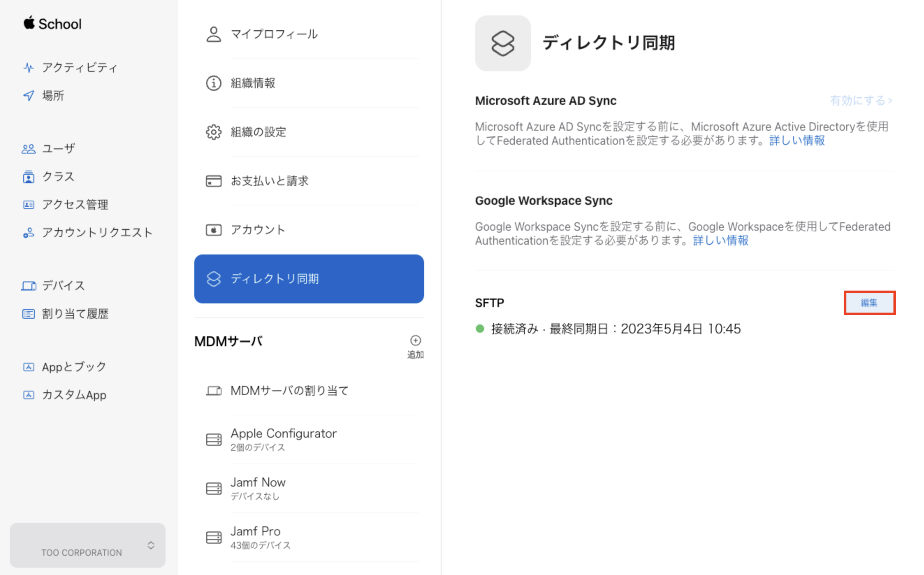Click the add MDM server plus icon
Viewport: 924px width, 575px height.
tap(415, 340)
